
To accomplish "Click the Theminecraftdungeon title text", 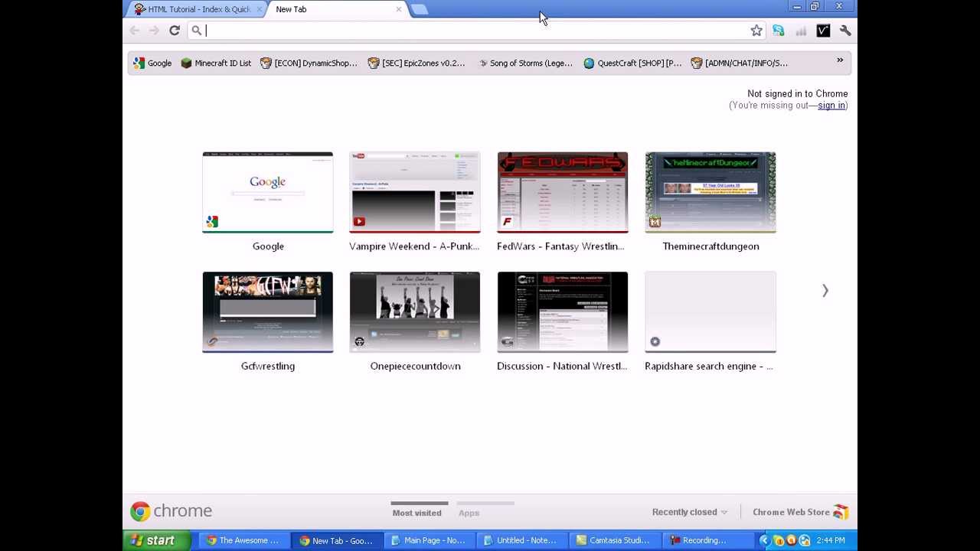I will [710, 246].
